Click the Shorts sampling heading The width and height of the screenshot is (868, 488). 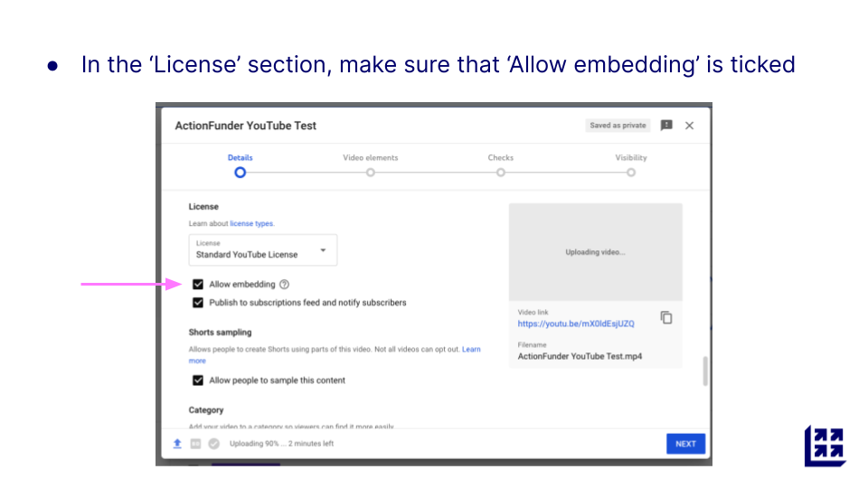point(220,333)
